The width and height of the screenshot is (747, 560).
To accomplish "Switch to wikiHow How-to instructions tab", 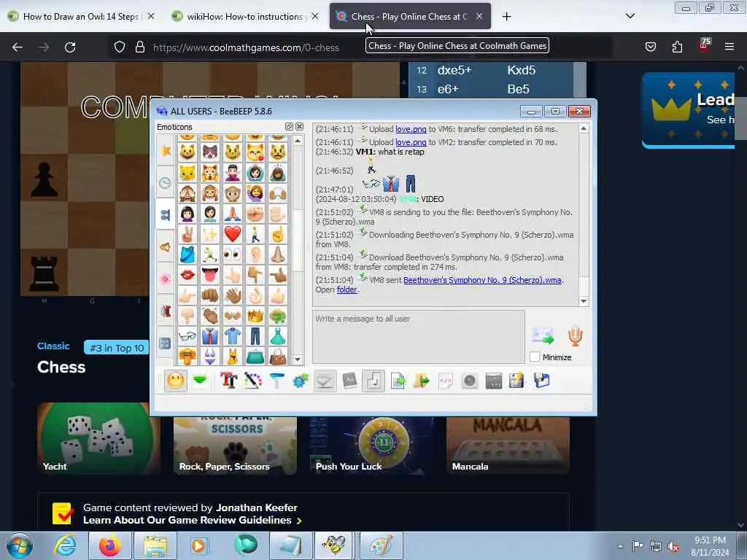I will pyautogui.click(x=245, y=16).
